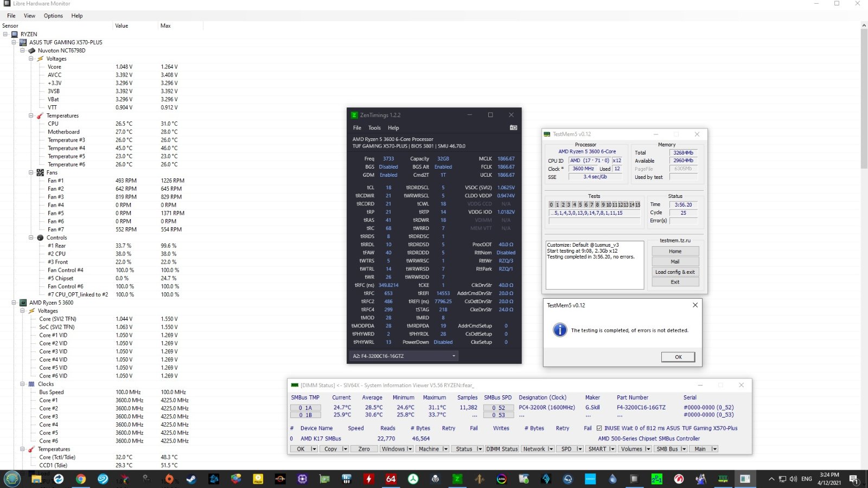This screenshot has width=868, height=488.
Task: Collapse the RYZEN root tree node
Action: 5,34
